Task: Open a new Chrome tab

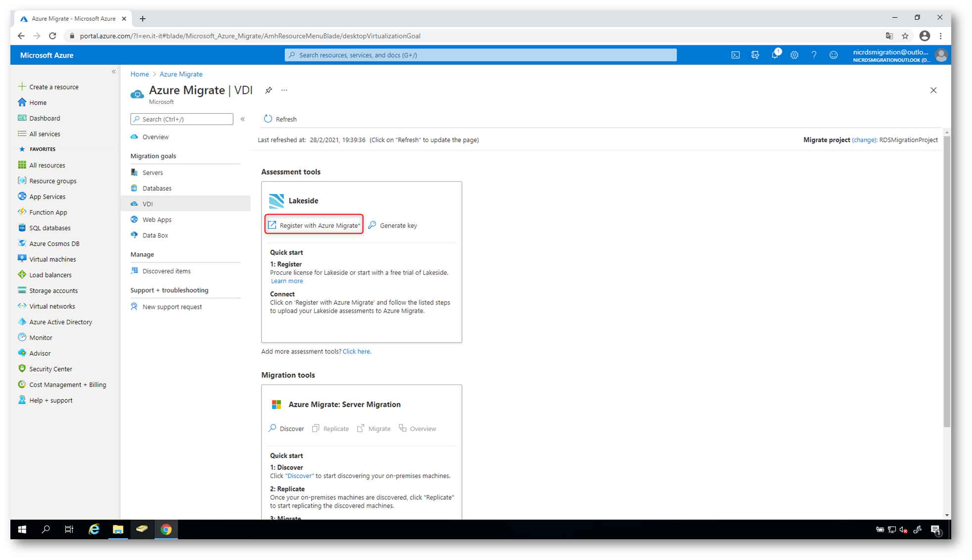Action: (x=142, y=19)
